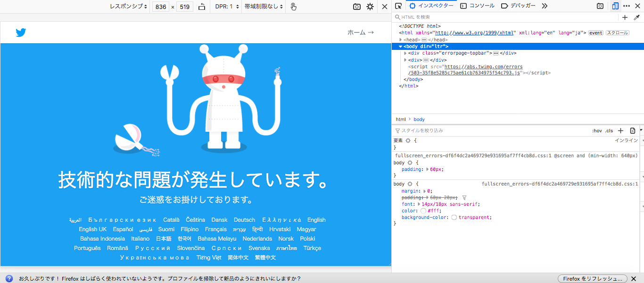Expand the head element node
This screenshot has height=283, width=644.
[x=401, y=40]
